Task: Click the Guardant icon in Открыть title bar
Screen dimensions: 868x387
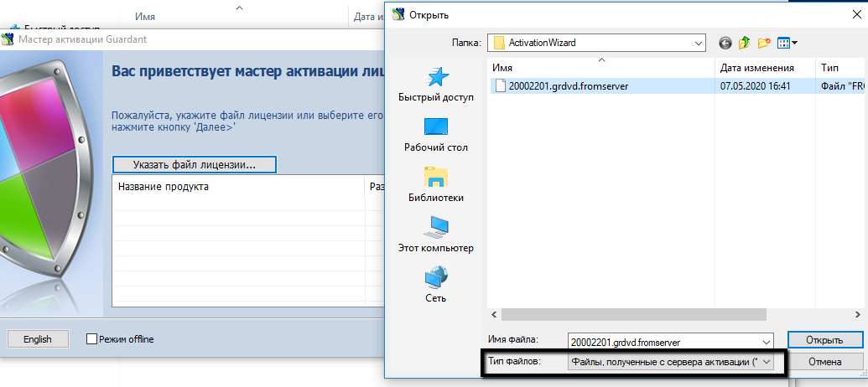Action: coord(398,15)
